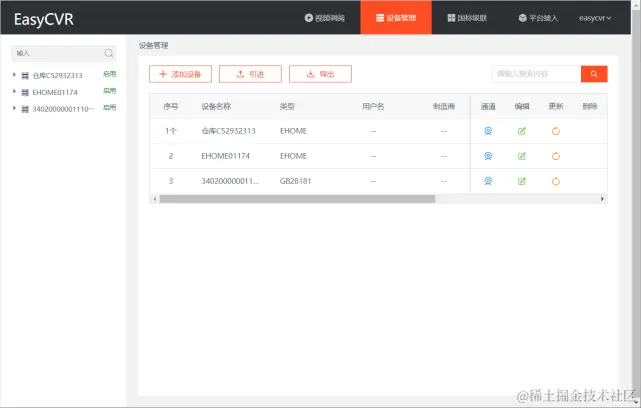Focus the device table search field
Screen dimensions: 641x408
536,74
